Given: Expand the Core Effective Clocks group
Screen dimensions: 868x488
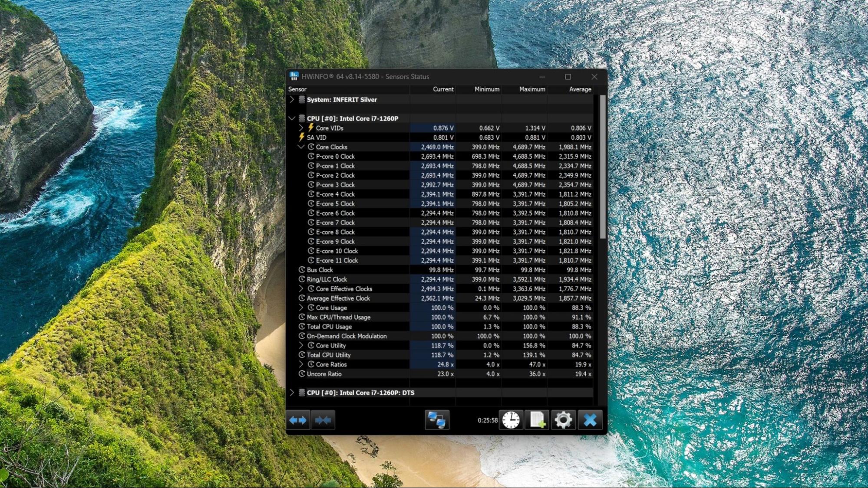Looking at the screenshot, I should click(x=301, y=289).
